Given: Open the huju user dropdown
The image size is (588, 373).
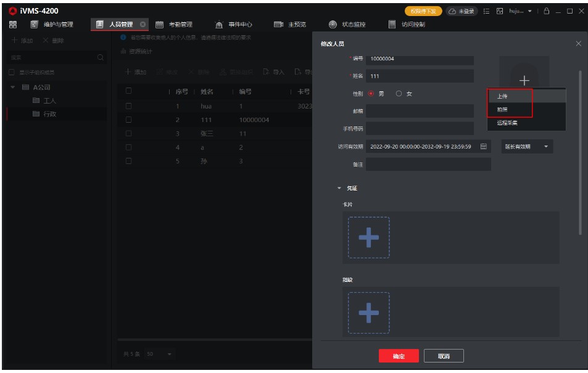Looking at the screenshot, I should [520, 11].
